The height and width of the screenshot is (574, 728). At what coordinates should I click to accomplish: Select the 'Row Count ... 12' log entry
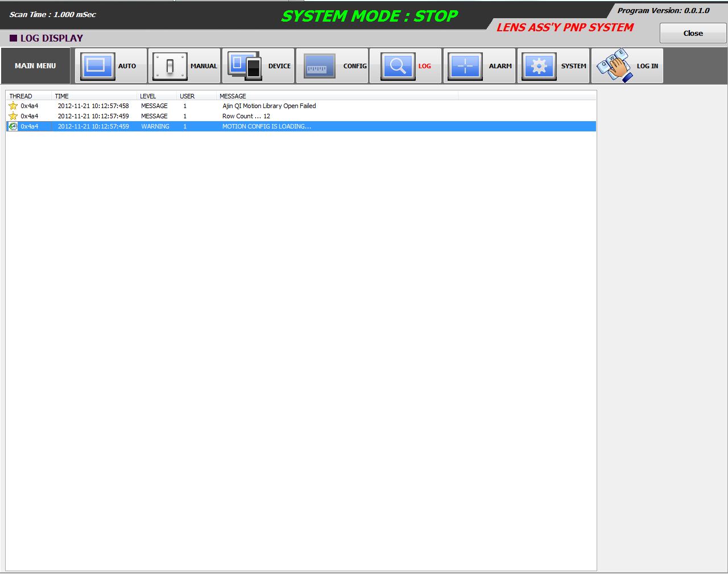(246, 116)
